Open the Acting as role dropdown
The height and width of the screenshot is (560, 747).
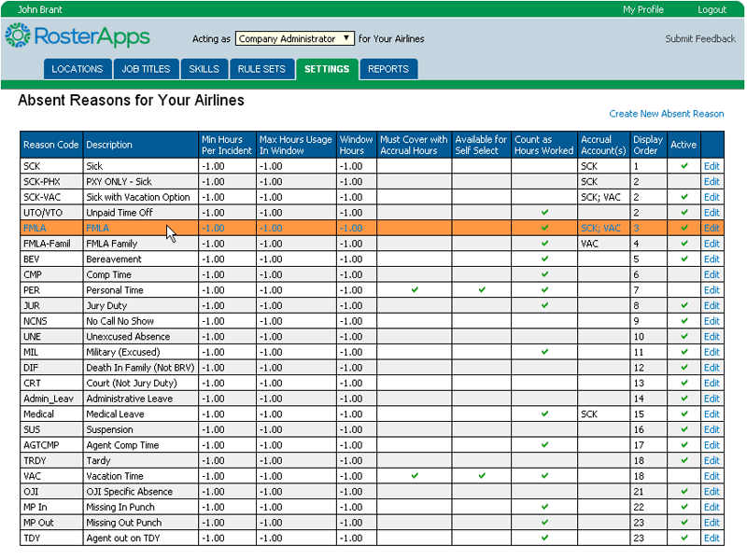[294, 39]
